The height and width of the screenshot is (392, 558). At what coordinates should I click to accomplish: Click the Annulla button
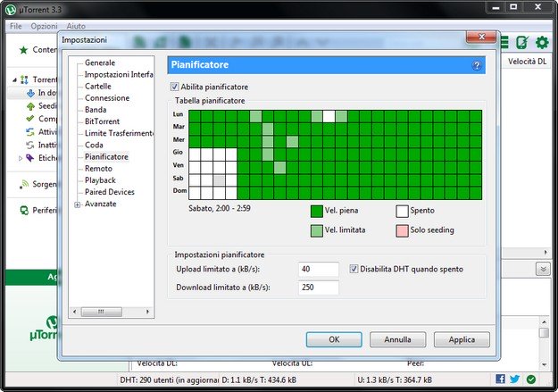tap(397, 339)
